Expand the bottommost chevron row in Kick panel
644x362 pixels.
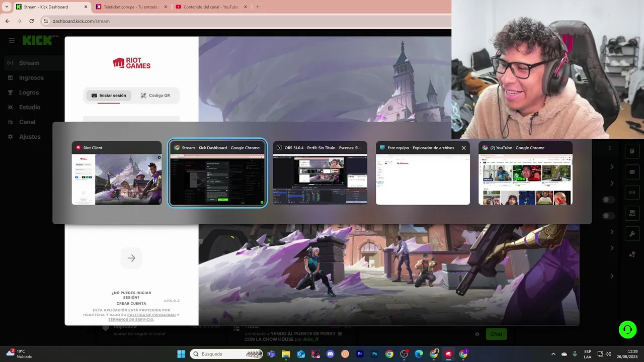coord(612,276)
